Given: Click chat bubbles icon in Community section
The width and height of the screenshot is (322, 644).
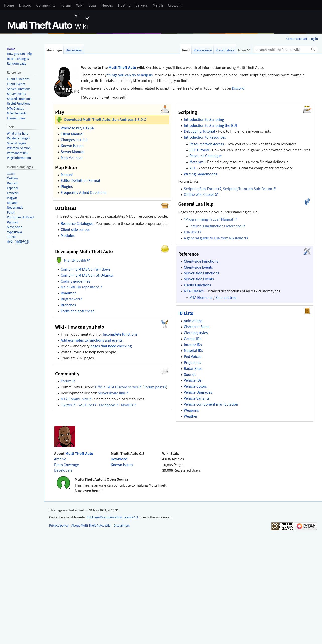Looking at the screenshot, I should (165, 371).
